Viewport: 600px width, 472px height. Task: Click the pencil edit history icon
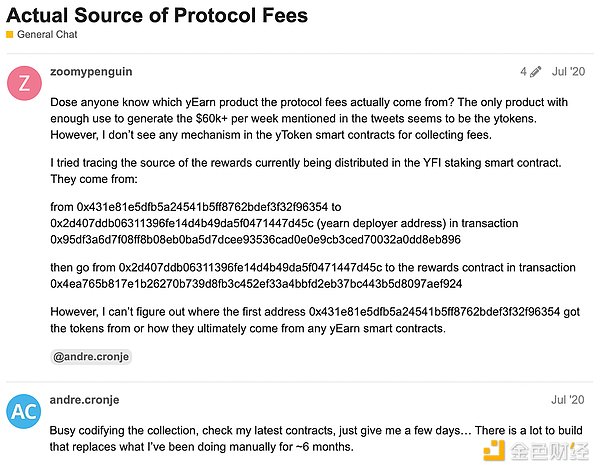tap(536, 72)
